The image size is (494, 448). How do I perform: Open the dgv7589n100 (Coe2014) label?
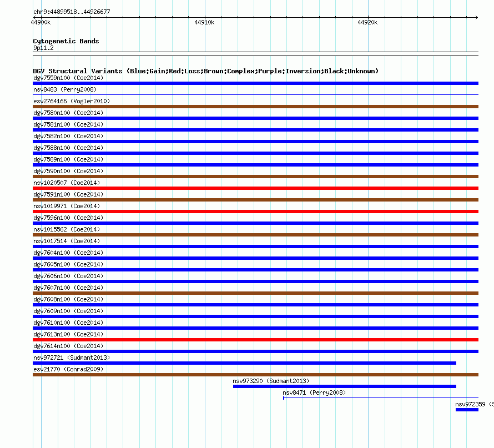pos(68,159)
